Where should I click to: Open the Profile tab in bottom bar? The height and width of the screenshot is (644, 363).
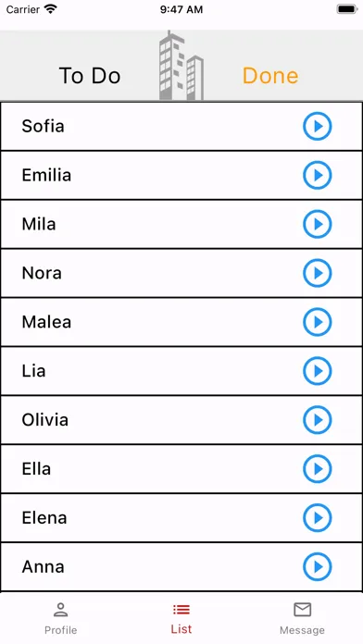(x=60, y=618)
